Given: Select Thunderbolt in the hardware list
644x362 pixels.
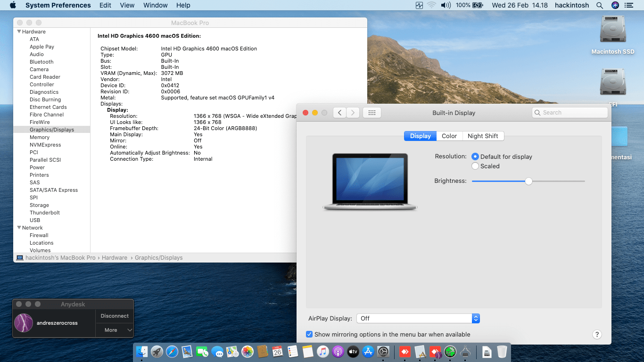Looking at the screenshot, I should click(x=45, y=213).
